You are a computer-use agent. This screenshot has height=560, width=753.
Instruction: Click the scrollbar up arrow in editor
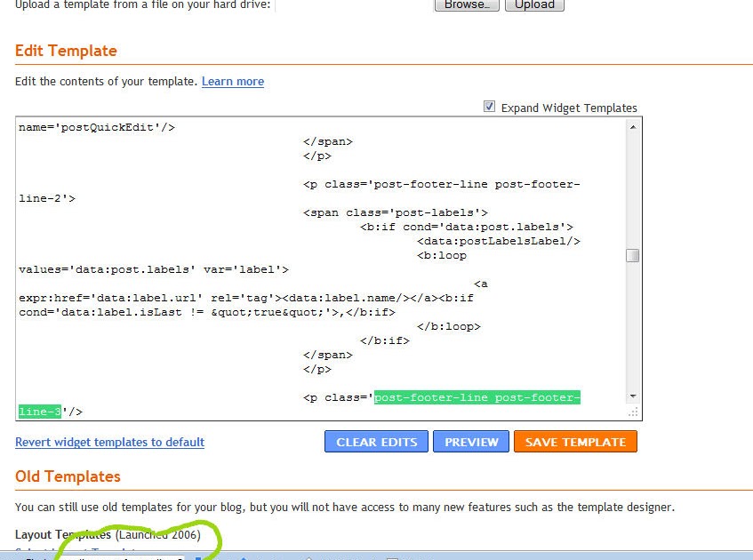(x=632, y=125)
